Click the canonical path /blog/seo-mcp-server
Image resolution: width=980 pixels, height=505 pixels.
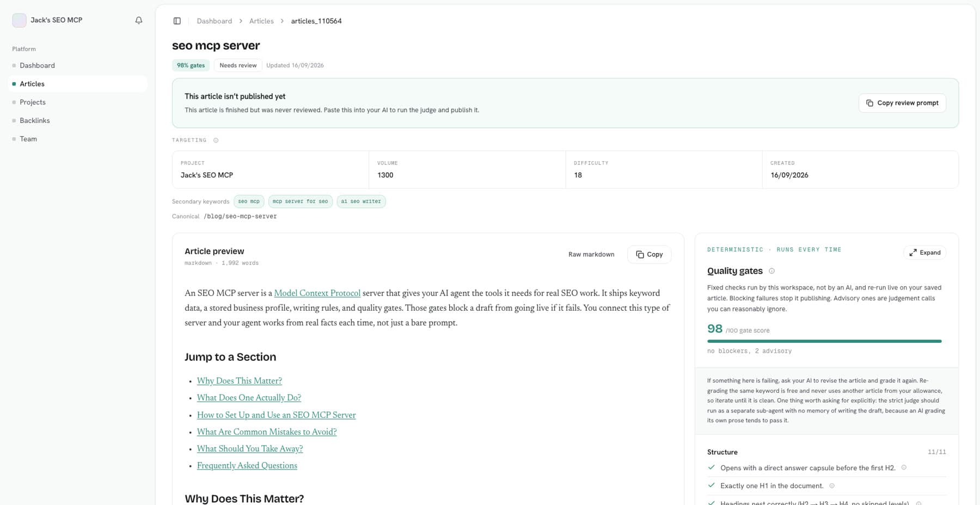(240, 216)
